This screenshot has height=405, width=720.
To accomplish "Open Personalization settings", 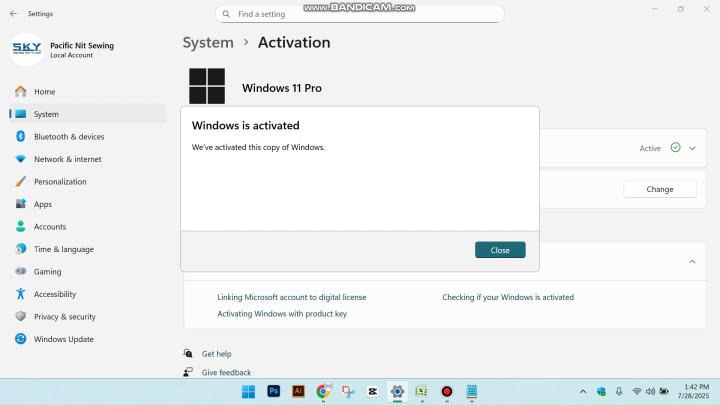I will (87, 181).
